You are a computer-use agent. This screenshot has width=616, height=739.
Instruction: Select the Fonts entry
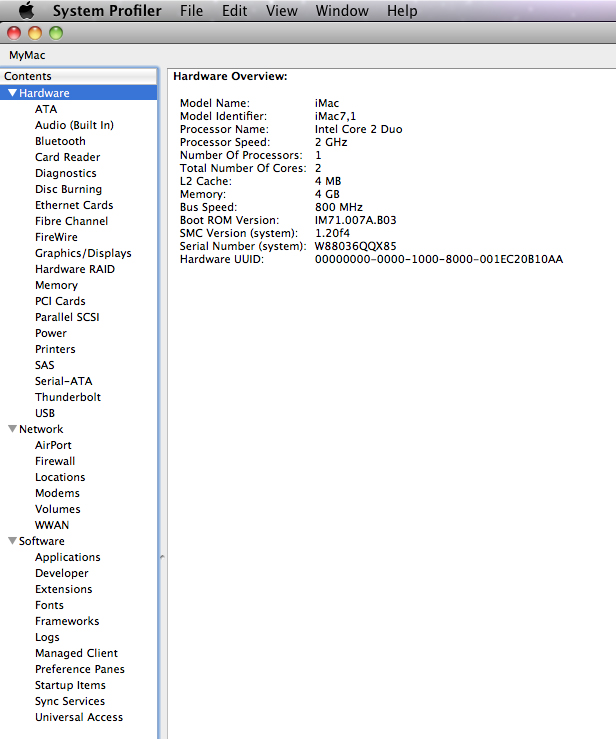49,605
